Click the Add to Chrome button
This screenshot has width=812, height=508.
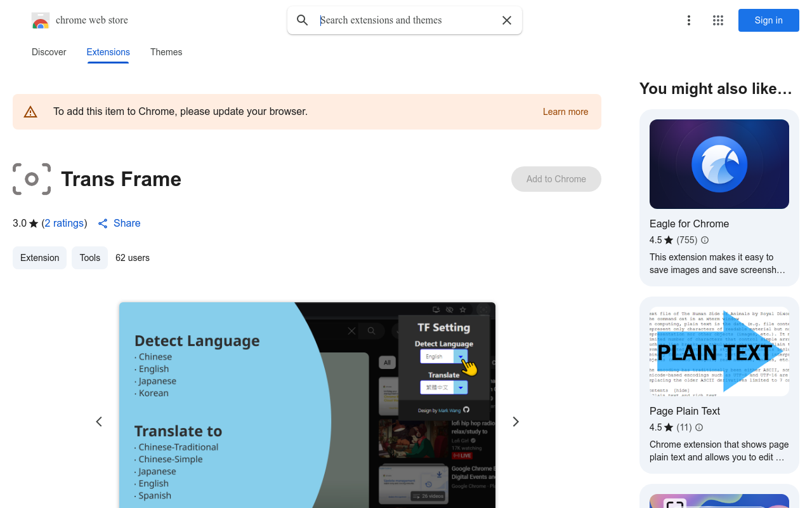coord(556,179)
